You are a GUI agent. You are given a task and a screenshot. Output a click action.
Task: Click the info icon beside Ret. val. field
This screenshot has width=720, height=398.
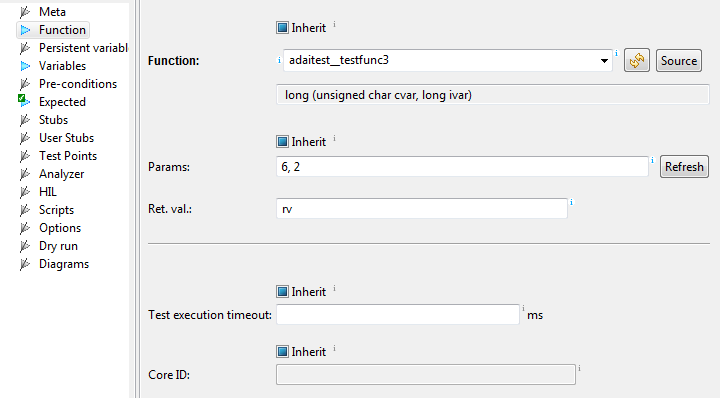571,202
